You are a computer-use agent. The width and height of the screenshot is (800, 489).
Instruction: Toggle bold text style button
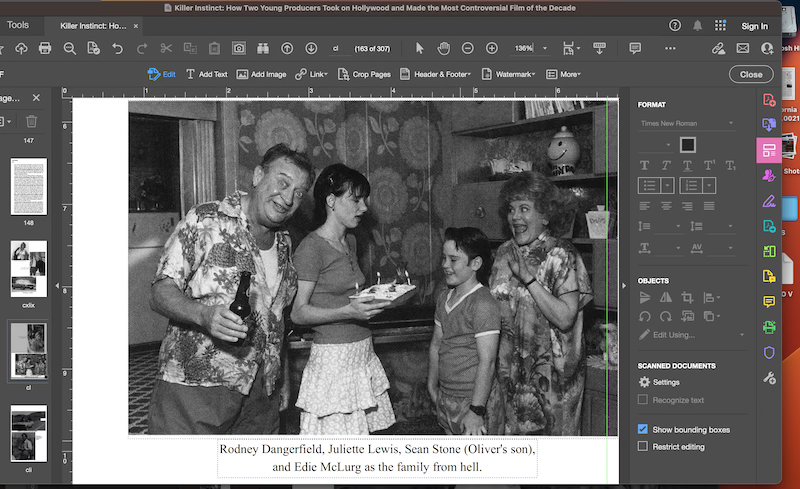(644, 165)
